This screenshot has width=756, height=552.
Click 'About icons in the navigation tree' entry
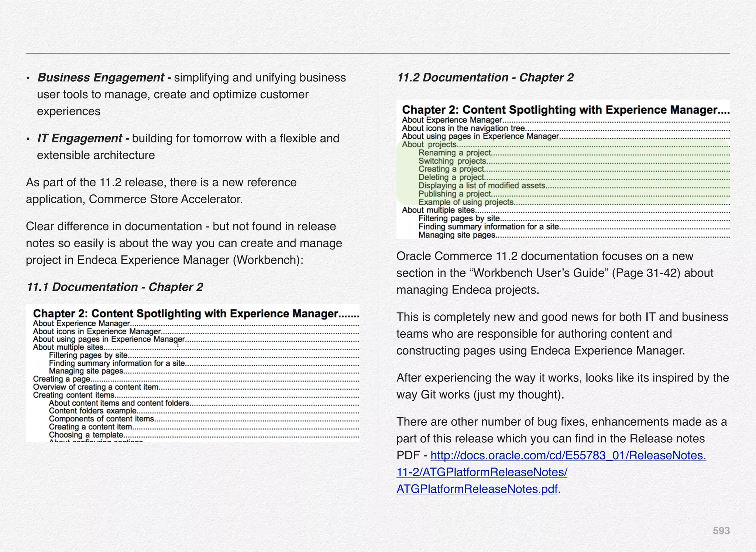click(x=463, y=128)
